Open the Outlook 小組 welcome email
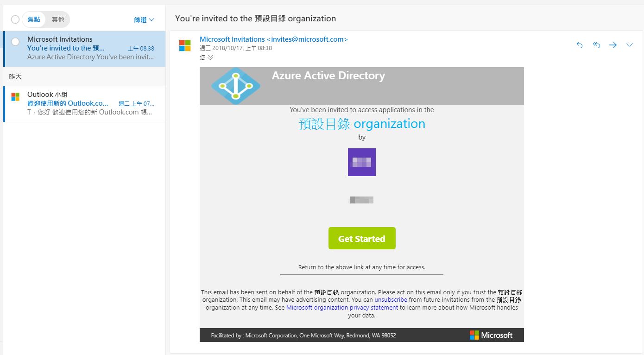 click(x=84, y=104)
